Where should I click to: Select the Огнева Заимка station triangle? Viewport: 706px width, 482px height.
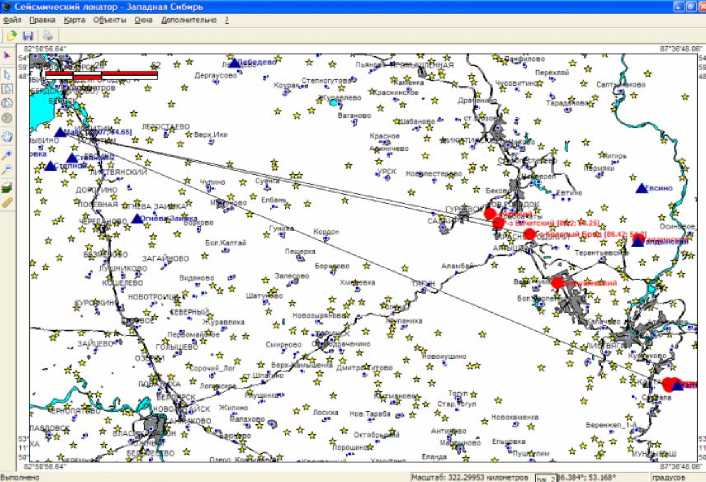137,219
